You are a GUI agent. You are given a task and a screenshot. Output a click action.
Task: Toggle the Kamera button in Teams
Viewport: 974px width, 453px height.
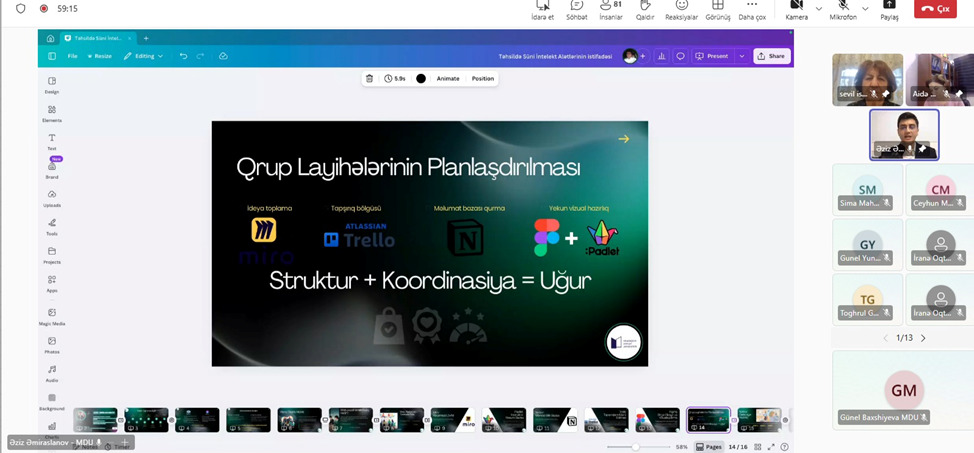[796, 10]
